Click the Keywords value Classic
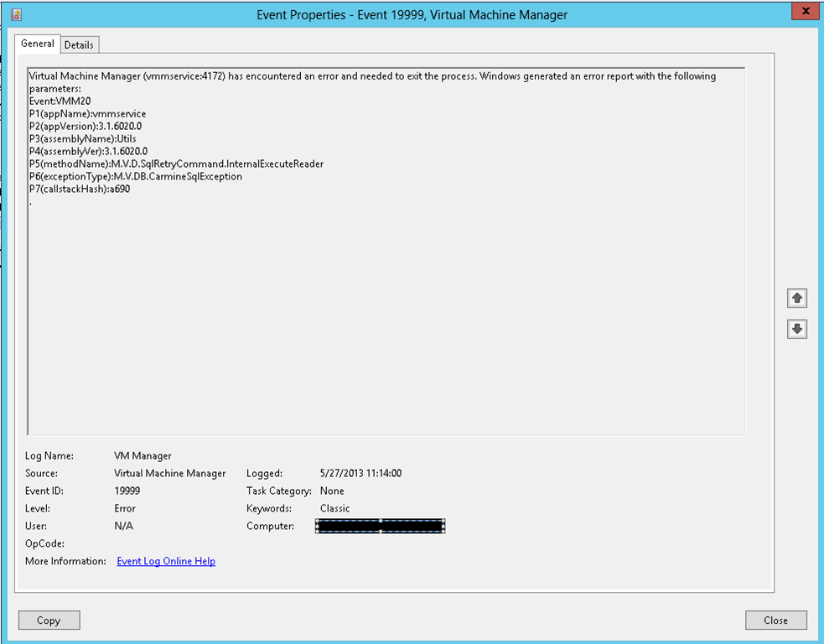 click(335, 508)
